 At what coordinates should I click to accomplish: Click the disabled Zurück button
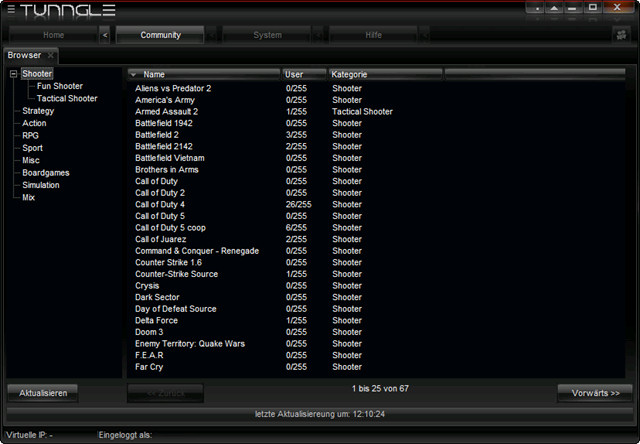pyautogui.click(x=165, y=393)
